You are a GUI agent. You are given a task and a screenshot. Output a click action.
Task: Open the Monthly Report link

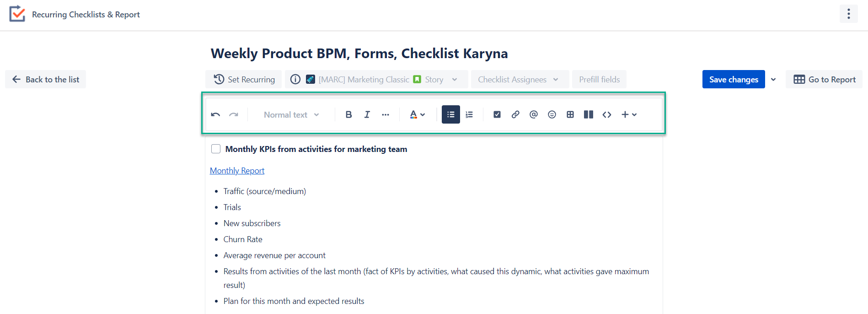237,171
